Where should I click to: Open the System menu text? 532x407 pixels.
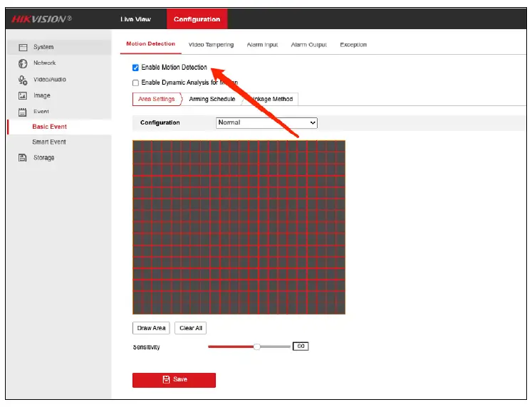43,47
